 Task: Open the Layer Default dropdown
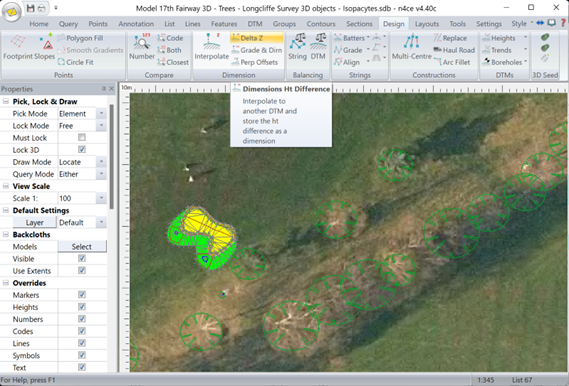101,222
